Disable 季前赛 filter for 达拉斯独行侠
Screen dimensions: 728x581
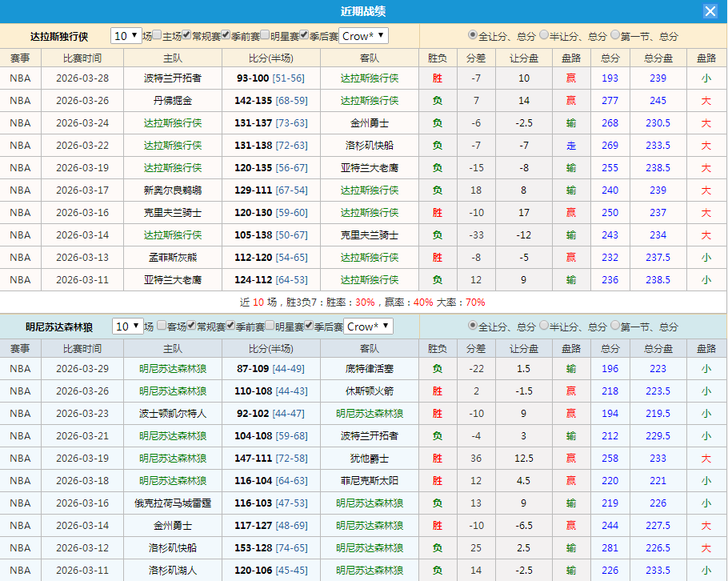224,35
